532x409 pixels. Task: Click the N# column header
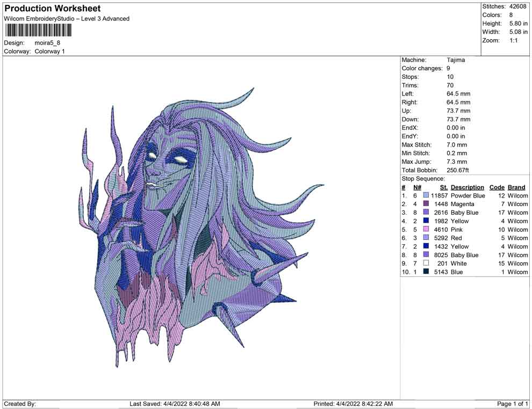[416, 187]
